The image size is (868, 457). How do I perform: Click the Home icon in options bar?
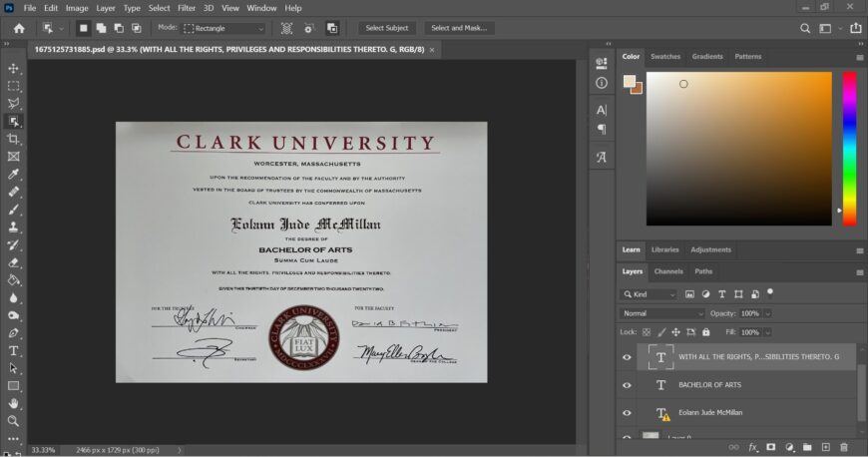click(x=19, y=28)
